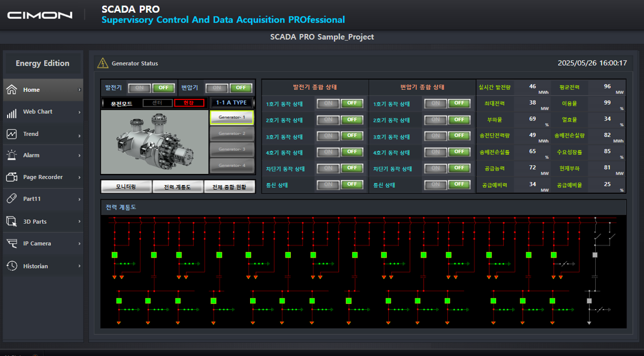Switch to the 전력 계통도 tab
This screenshot has height=356, width=644.
click(x=178, y=187)
